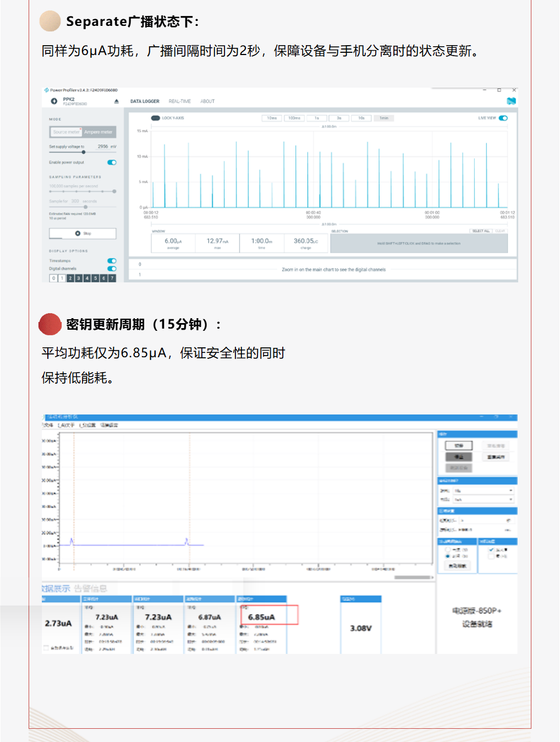Select digital channel 4 box
The width and height of the screenshot is (560, 742).
coord(87,279)
